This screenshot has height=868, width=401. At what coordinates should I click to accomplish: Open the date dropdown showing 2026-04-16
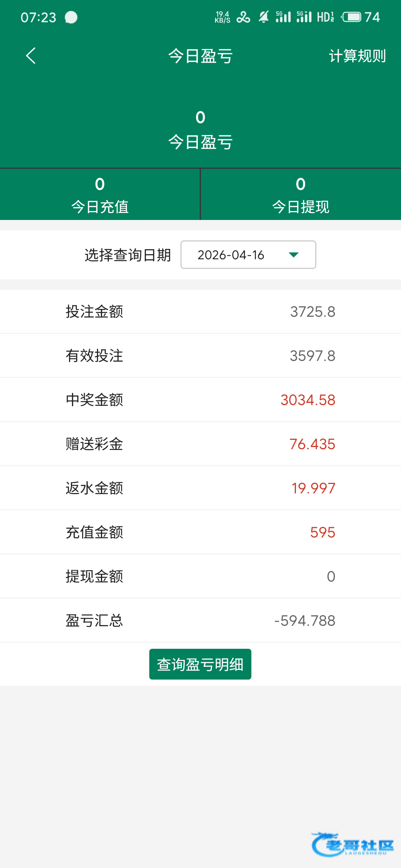(248, 255)
